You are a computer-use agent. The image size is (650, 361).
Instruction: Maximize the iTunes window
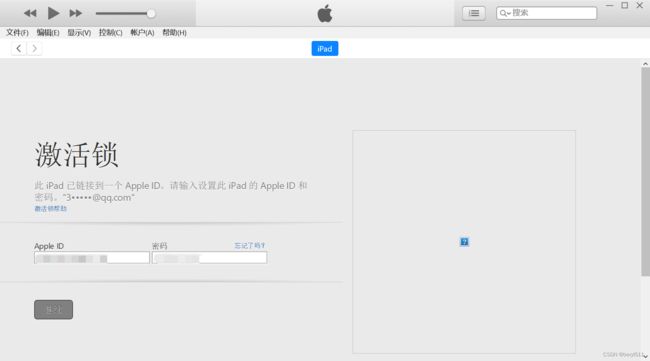click(625, 5)
